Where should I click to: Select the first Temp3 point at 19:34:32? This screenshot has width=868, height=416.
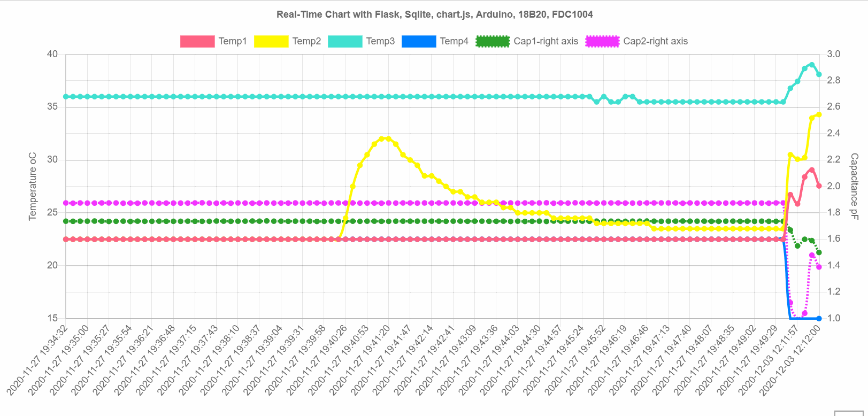pyautogui.click(x=66, y=97)
